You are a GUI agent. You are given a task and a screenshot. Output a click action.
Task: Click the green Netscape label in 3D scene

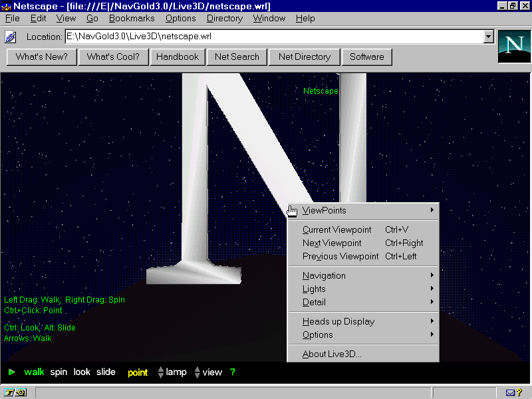coord(321,91)
